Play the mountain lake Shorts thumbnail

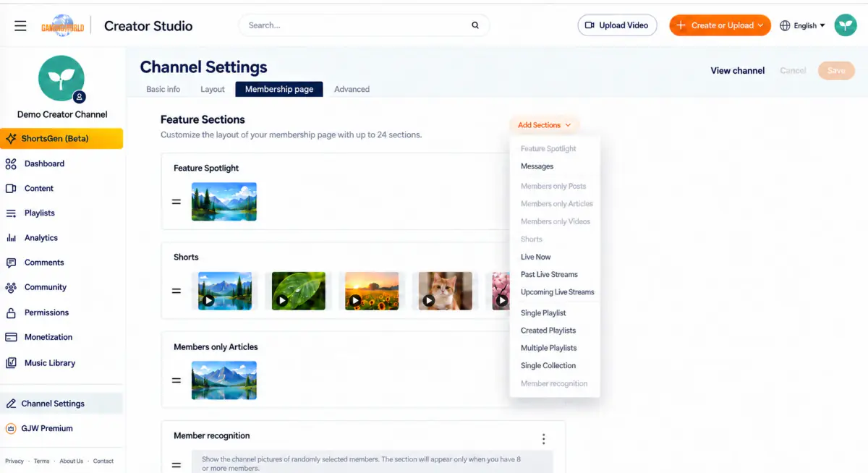point(225,291)
